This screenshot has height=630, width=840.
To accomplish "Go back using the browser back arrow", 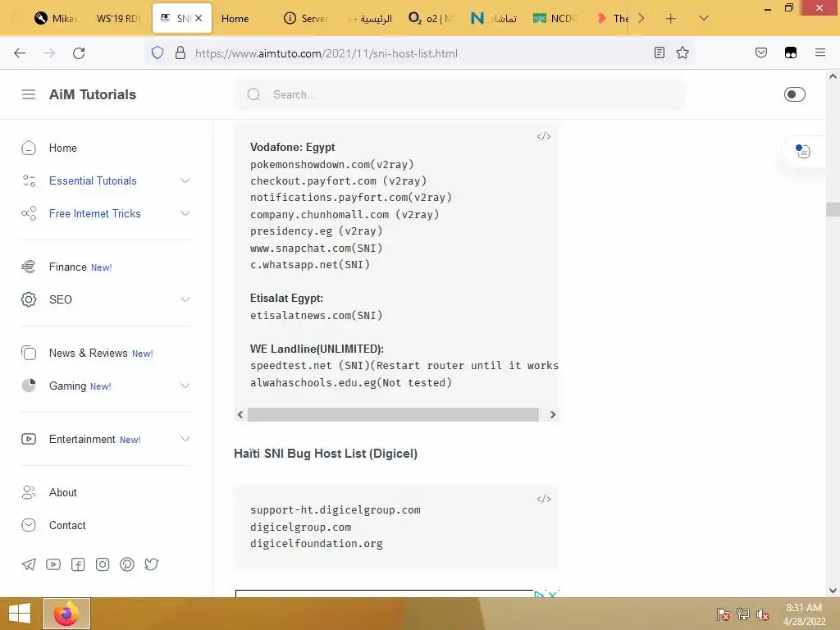I will click(20, 53).
